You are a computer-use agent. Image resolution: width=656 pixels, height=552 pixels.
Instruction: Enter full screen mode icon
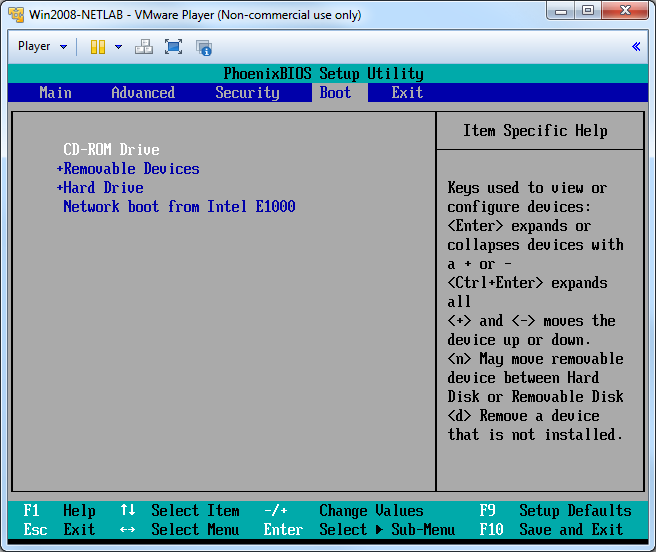click(x=173, y=46)
